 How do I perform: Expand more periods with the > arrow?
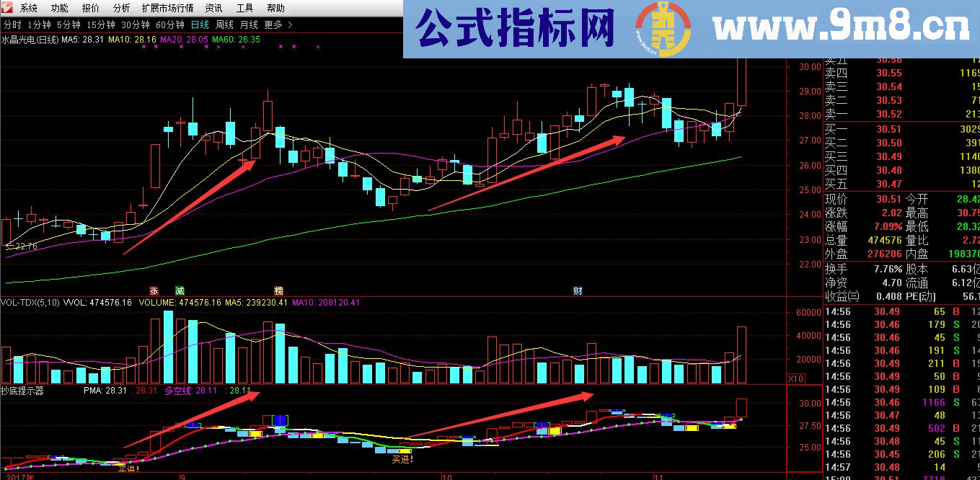(291, 24)
